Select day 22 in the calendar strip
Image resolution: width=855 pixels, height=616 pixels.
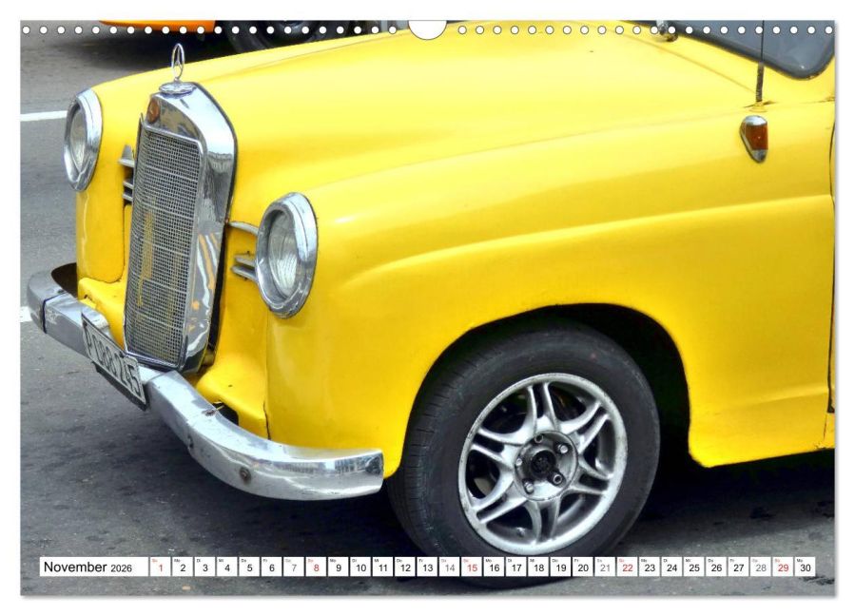[x=627, y=568]
